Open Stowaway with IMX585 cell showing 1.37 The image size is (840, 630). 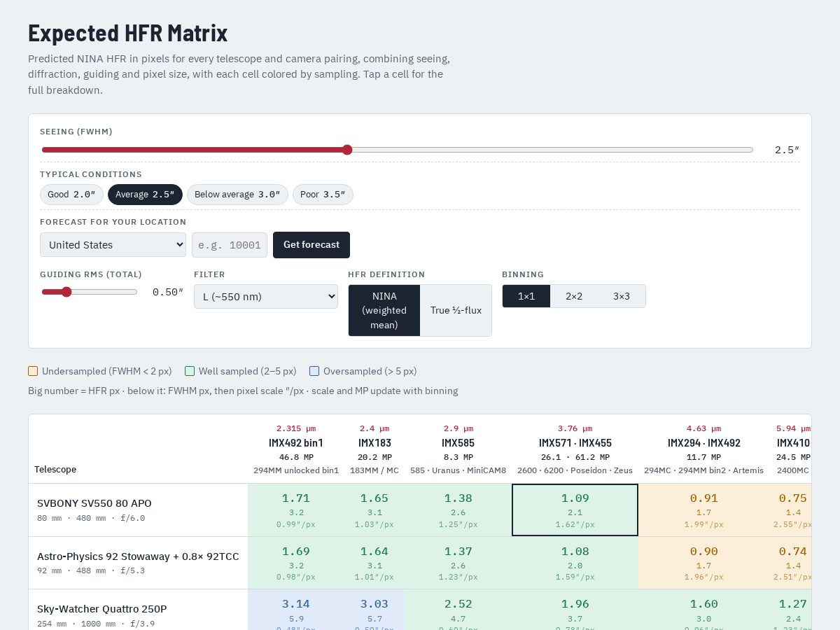coord(458,563)
